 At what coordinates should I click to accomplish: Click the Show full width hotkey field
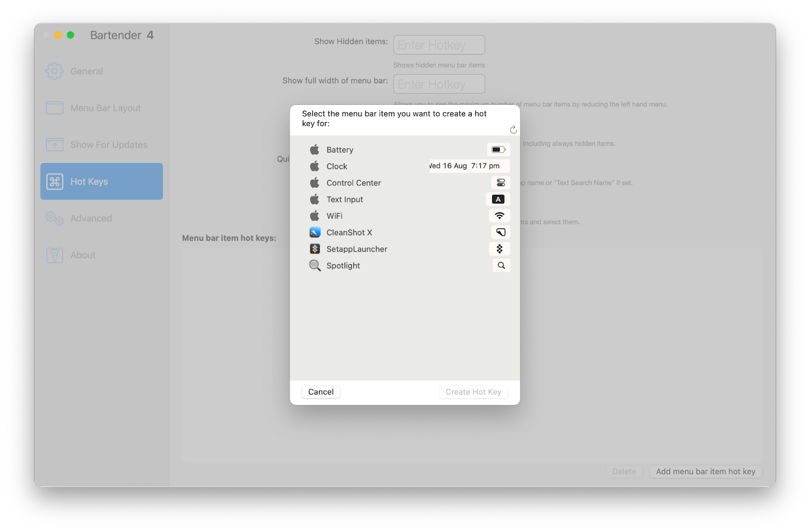(439, 84)
